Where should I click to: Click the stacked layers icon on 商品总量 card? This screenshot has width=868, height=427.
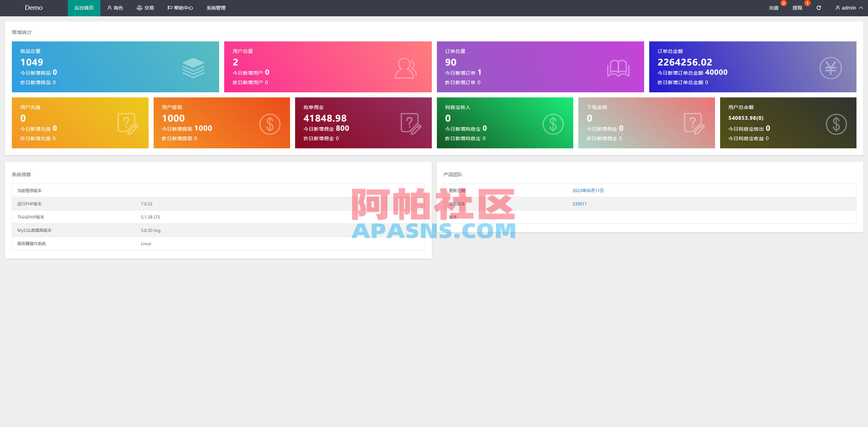click(x=193, y=68)
